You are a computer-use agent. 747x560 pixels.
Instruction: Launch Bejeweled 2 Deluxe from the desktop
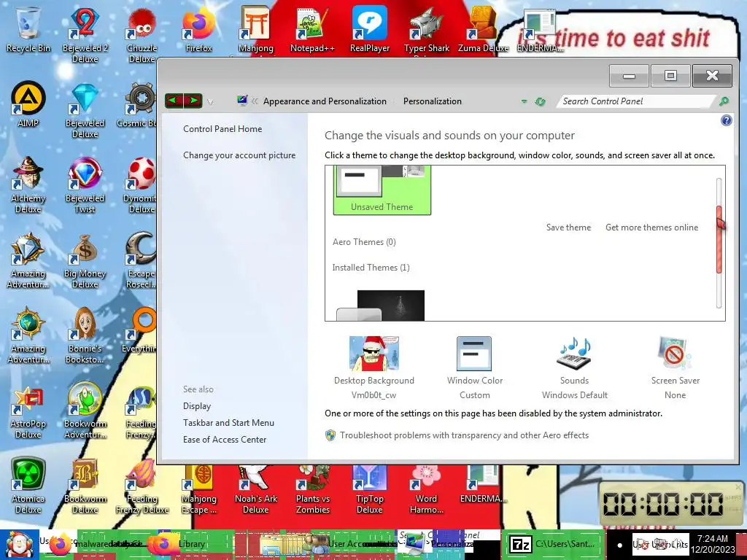pos(85,35)
